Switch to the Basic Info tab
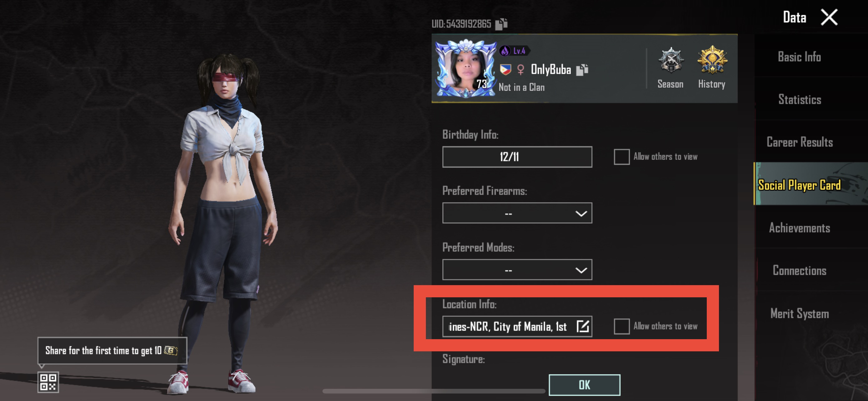Screen dimensions: 868x401 coord(799,57)
